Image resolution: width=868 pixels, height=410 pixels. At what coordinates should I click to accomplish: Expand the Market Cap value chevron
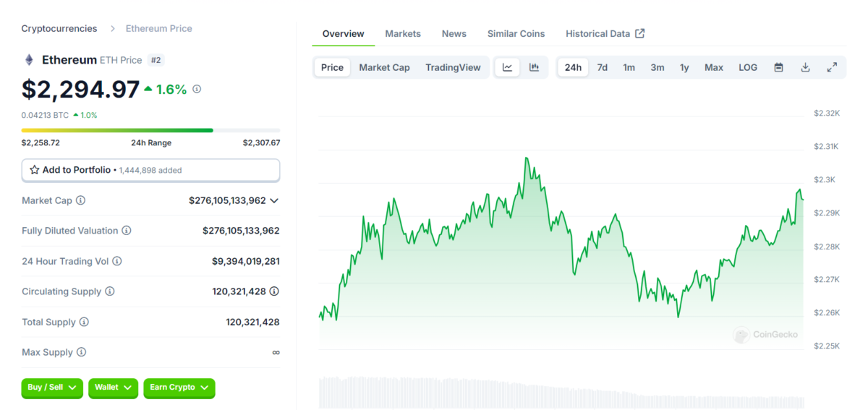pos(274,200)
